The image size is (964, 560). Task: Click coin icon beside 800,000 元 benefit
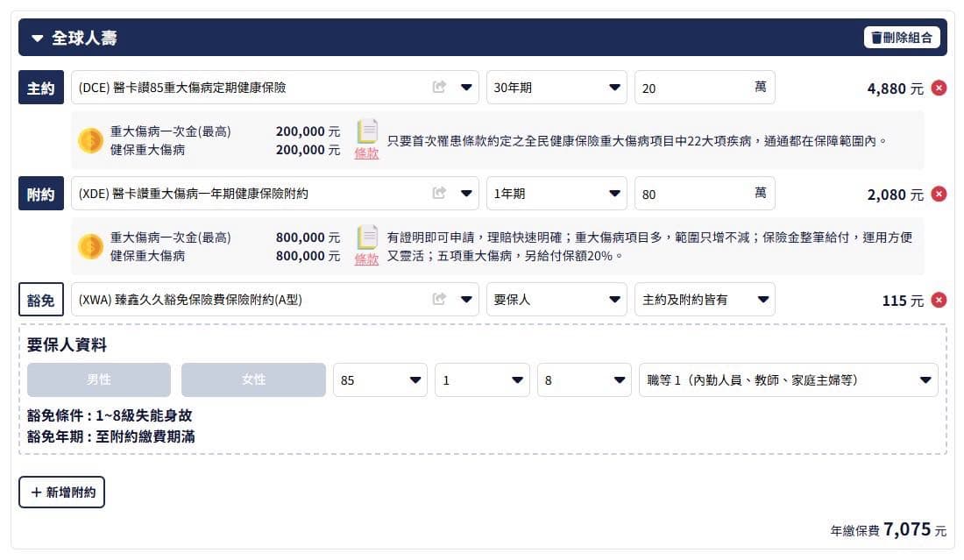click(90, 246)
